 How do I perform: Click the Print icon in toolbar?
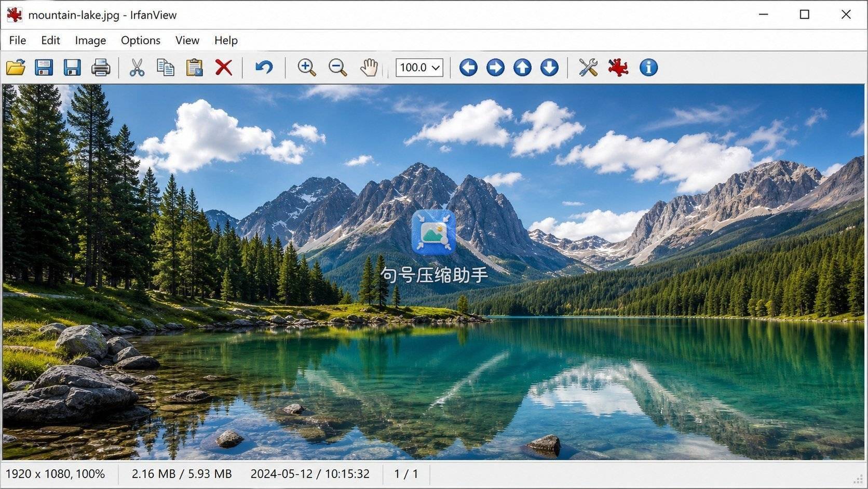coord(101,68)
